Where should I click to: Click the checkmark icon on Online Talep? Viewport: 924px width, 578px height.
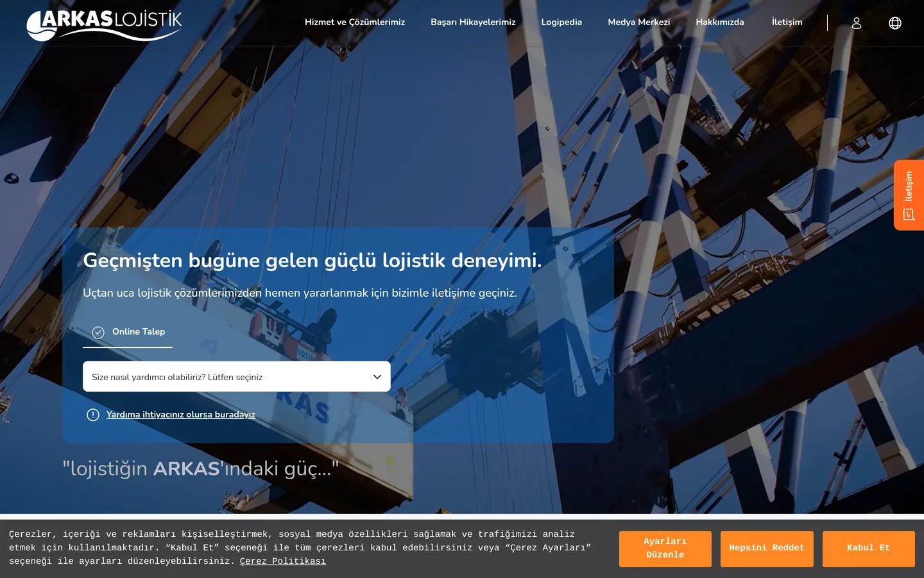(x=98, y=333)
